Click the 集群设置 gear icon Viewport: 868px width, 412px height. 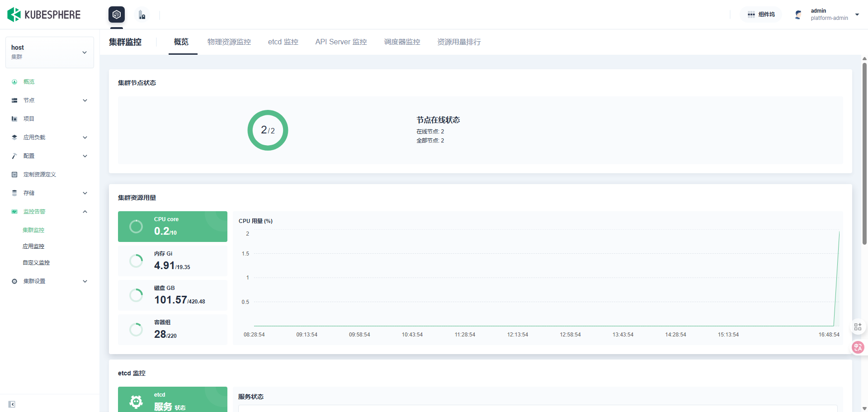14,281
